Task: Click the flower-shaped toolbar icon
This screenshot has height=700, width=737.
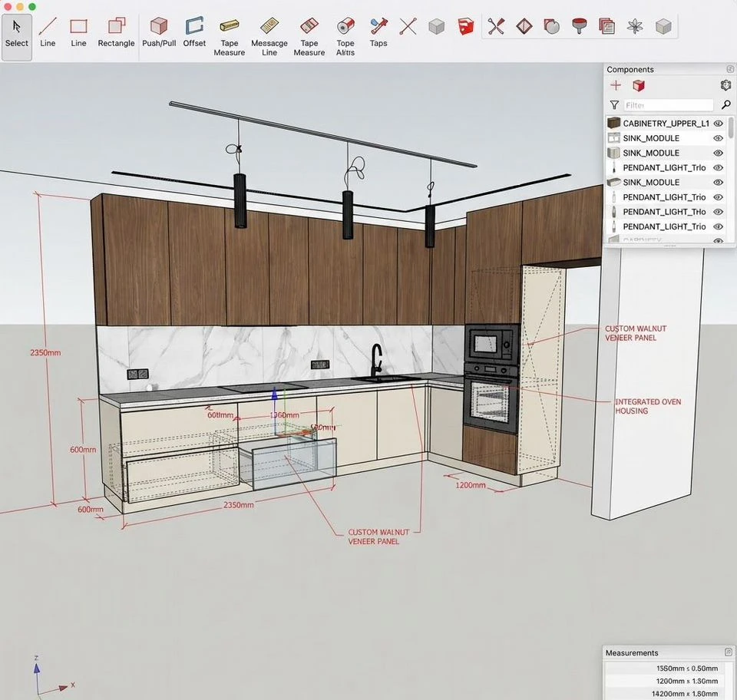Action: pos(635,26)
